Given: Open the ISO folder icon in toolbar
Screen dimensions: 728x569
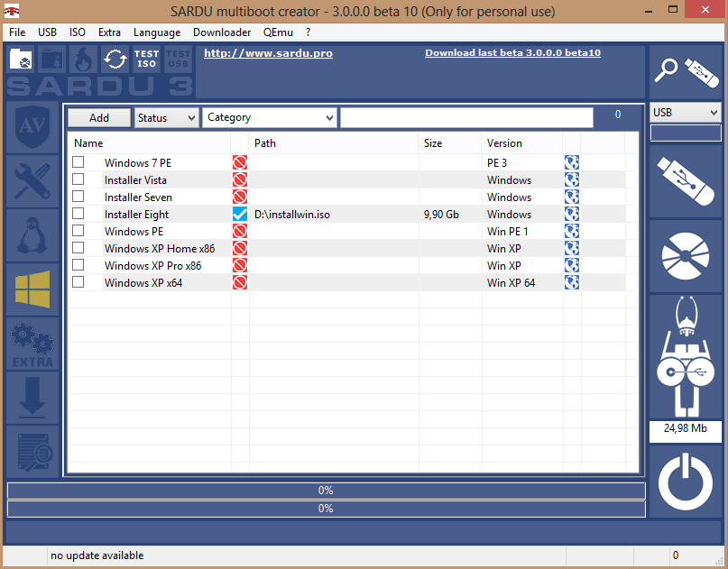Looking at the screenshot, I should (x=21, y=59).
